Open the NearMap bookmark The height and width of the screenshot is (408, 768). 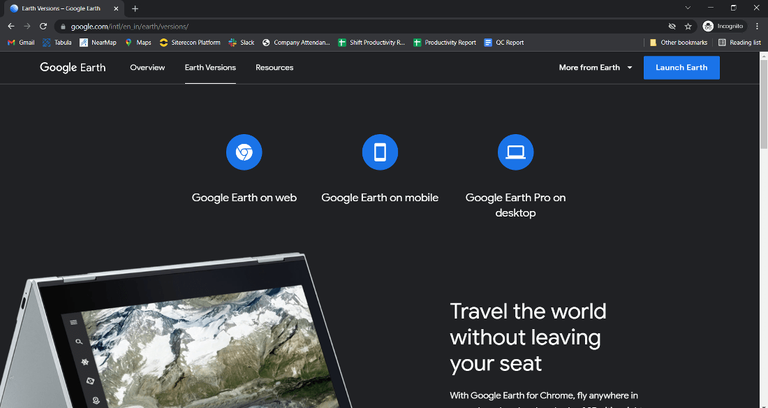click(x=98, y=43)
